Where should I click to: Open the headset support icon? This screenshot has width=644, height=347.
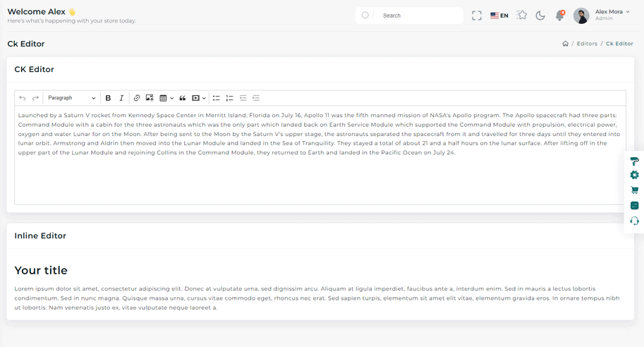pyautogui.click(x=634, y=221)
